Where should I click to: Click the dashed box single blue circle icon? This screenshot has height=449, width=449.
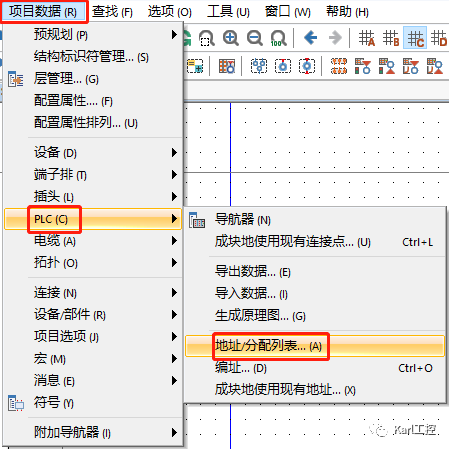283,66
